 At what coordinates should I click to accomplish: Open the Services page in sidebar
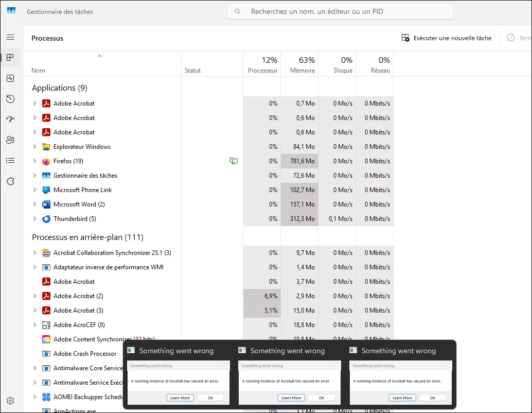[x=10, y=181]
